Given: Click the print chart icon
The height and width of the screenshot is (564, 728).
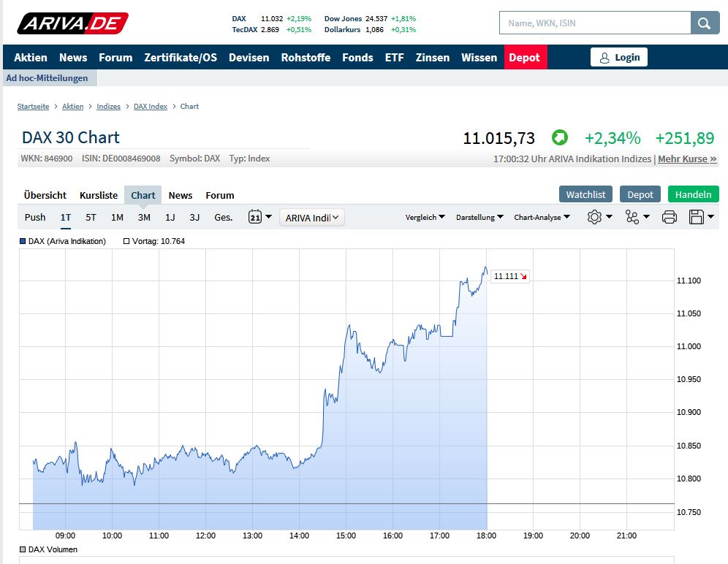Looking at the screenshot, I should [x=670, y=217].
